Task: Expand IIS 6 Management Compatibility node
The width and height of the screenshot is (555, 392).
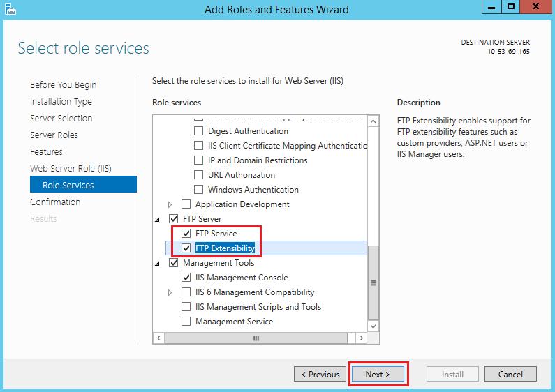Action: (170, 293)
